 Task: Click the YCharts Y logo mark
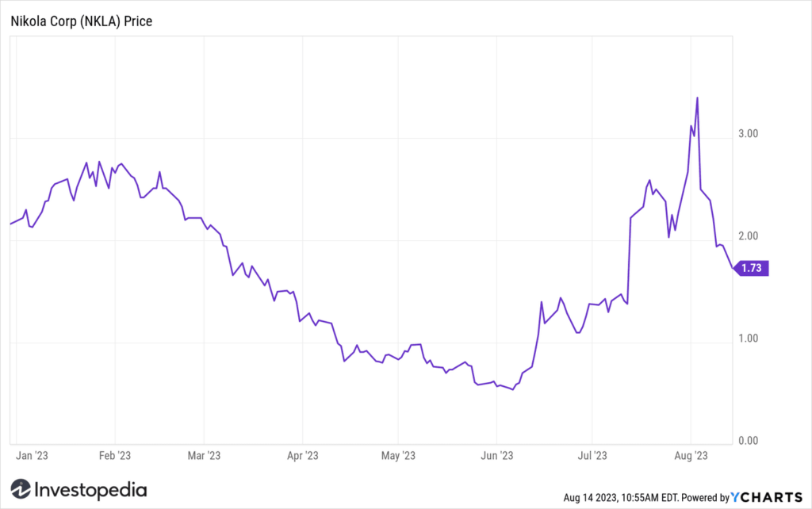tap(735, 498)
